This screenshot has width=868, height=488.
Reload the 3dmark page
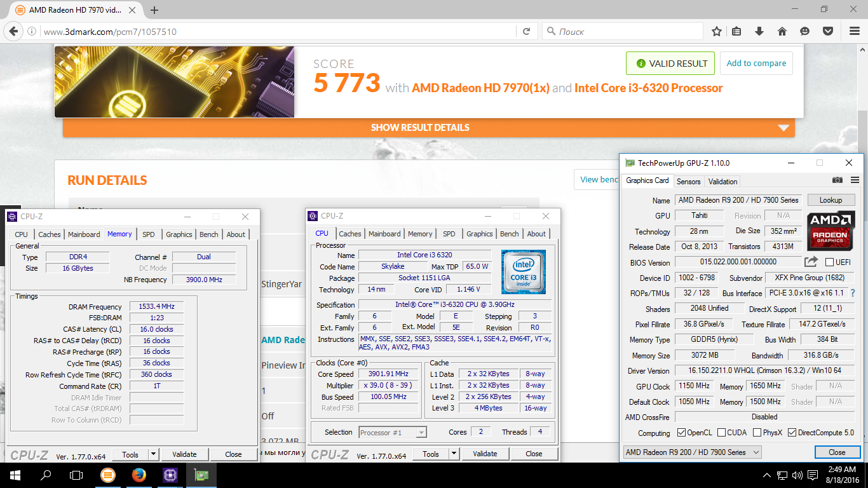tap(526, 31)
